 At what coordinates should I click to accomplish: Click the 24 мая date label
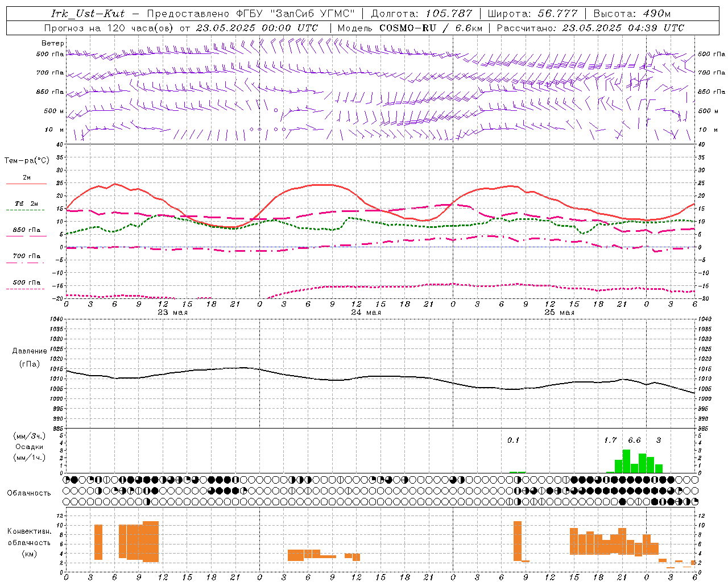(x=366, y=313)
